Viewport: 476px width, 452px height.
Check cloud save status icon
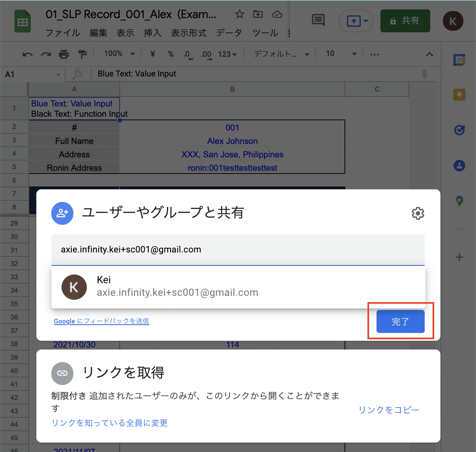(277, 14)
